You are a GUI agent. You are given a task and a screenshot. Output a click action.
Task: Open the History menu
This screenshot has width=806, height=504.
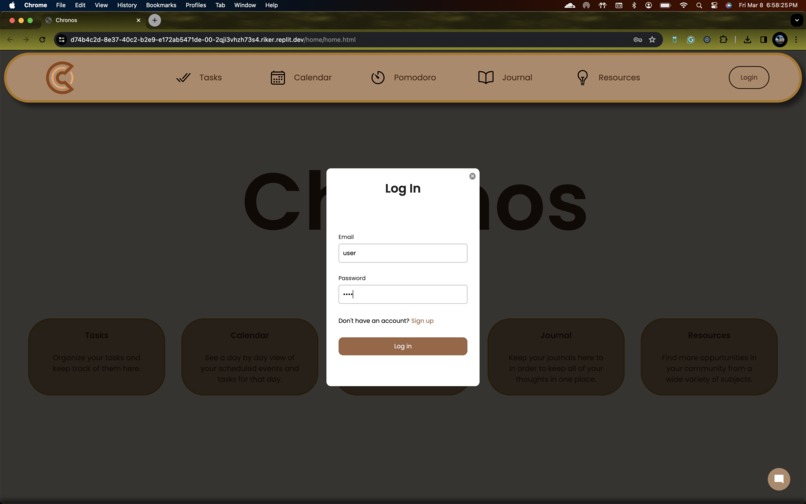[126, 5]
